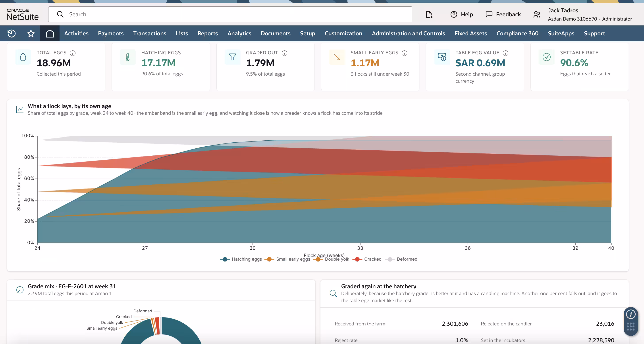The height and width of the screenshot is (344, 644).
Task: Click the Cracked label on donut chart
Action: coord(124,317)
